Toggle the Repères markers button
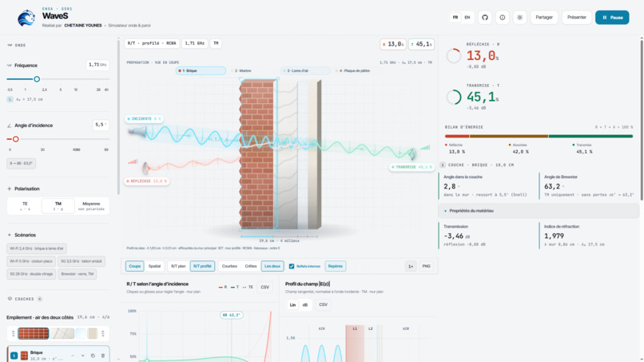644x362 pixels. coord(335,266)
